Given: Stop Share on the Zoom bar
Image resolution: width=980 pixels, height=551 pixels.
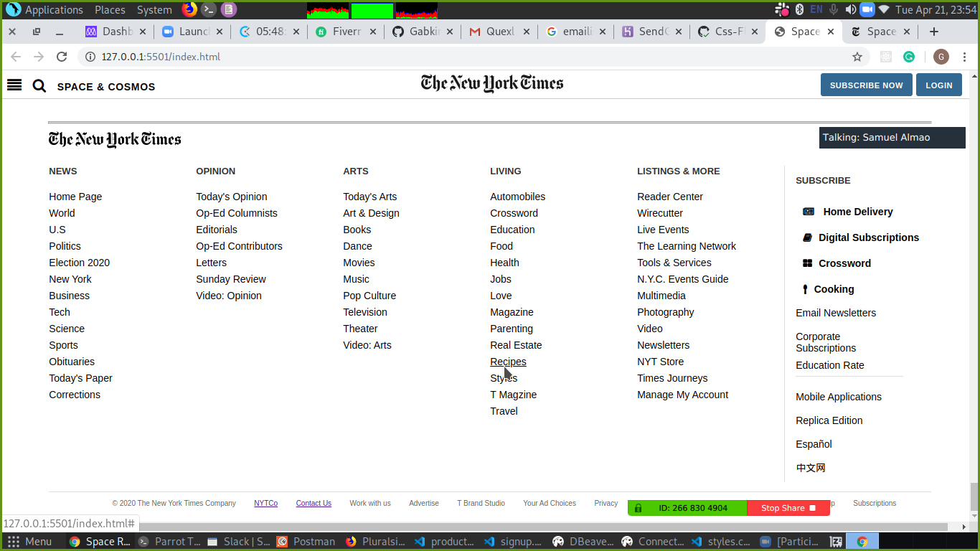Looking at the screenshot, I should pos(788,508).
